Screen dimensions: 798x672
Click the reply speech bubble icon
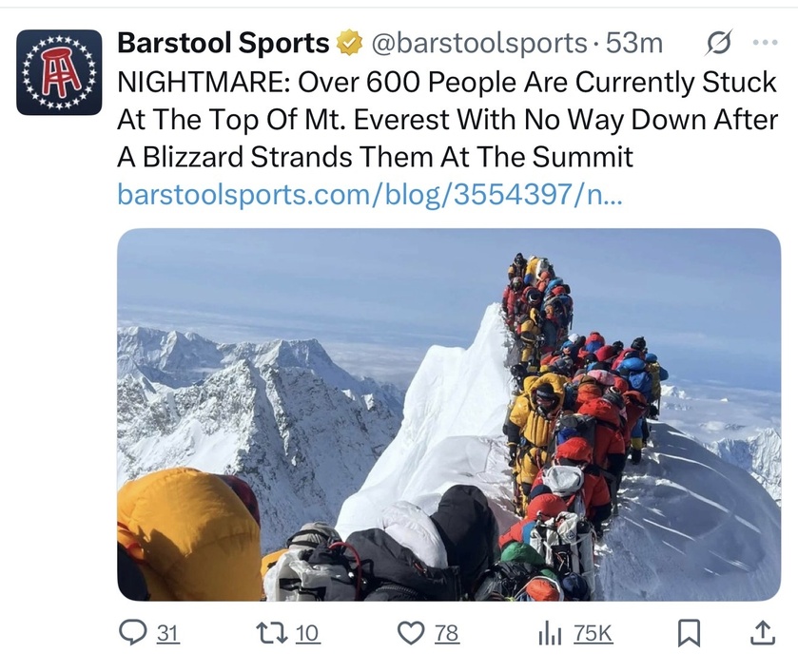point(132,633)
